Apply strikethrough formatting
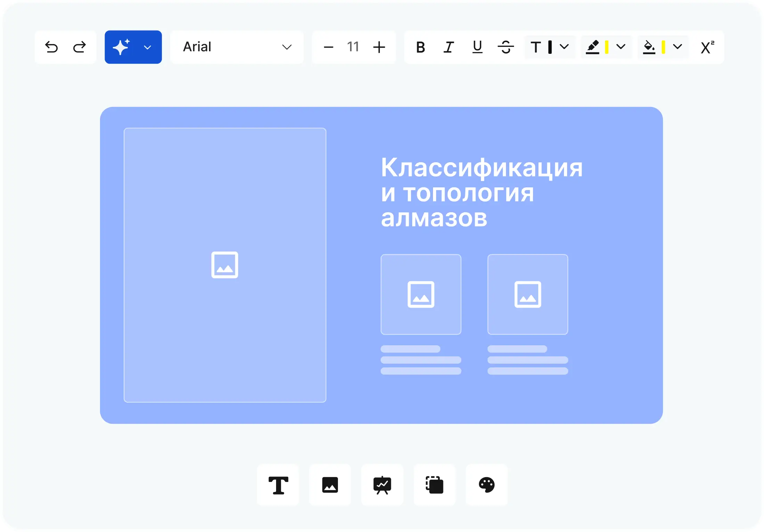Image resolution: width=764 pixels, height=532 pixels. click(506, 47)
